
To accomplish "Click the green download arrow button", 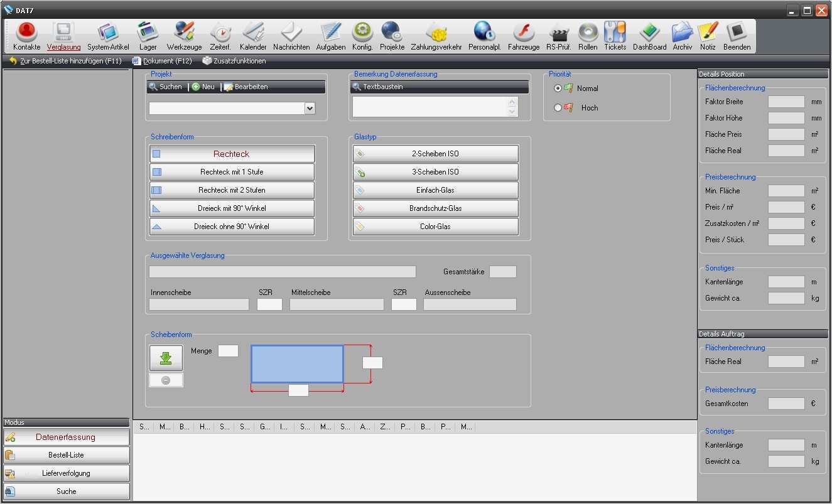I will pos(166,358).
